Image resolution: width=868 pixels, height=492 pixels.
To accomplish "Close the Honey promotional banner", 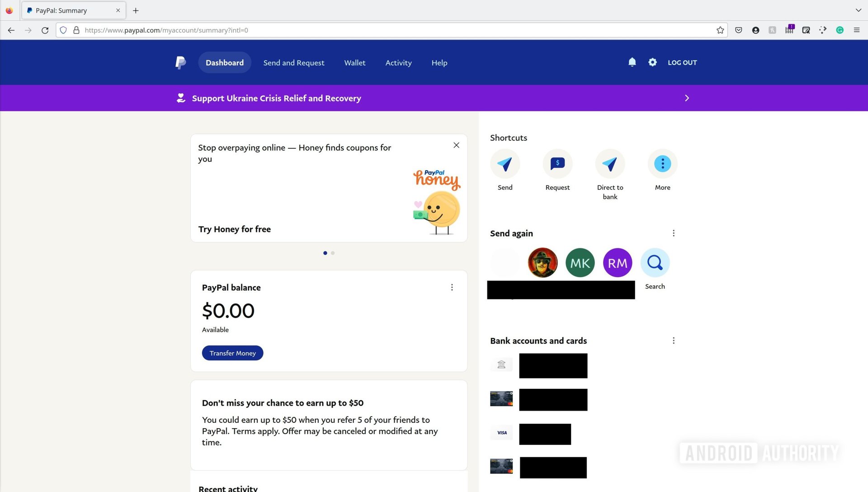I will pos(456,145).
